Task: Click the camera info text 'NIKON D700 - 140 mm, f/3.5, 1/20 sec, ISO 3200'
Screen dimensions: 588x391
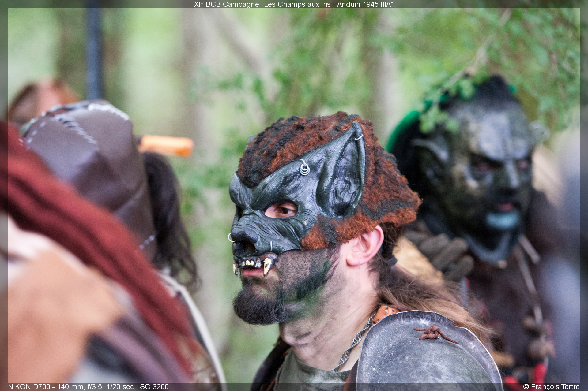Action: tap(88, 387)
